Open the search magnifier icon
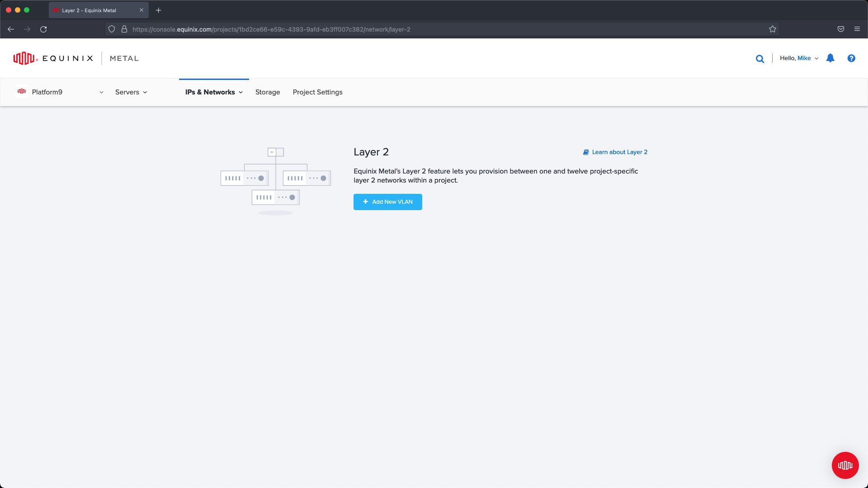Screen dimensions: 868x488 [760, 59]
